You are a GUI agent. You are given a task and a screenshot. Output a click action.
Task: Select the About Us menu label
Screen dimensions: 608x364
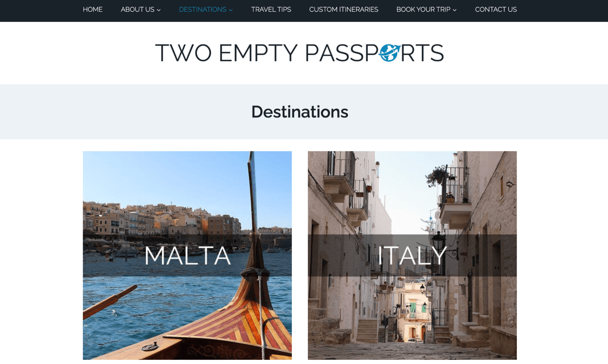pos(137,9)
